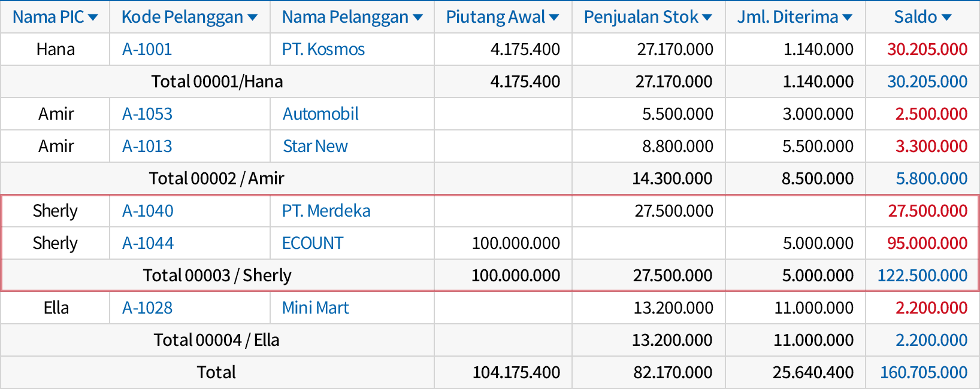Viewport: 980px width, 389px height.
Task: Click Sherly's total saldo 122.500.000
Action: (922, 276)
